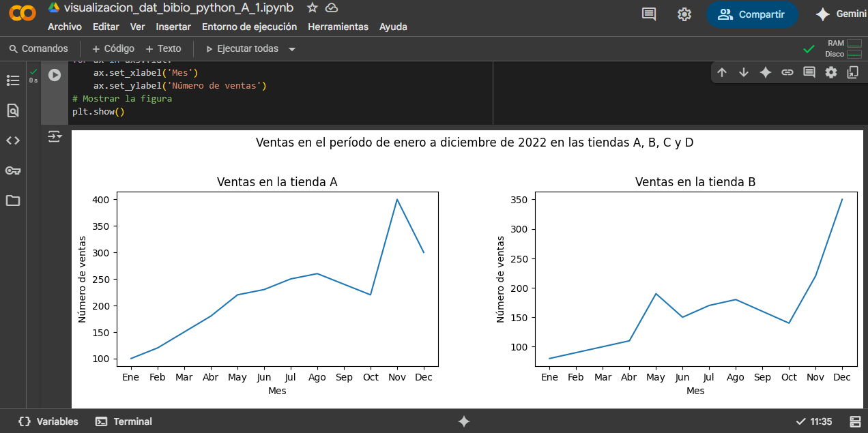Open the Editar menu

pyautogui.click(x=106, y=27)
